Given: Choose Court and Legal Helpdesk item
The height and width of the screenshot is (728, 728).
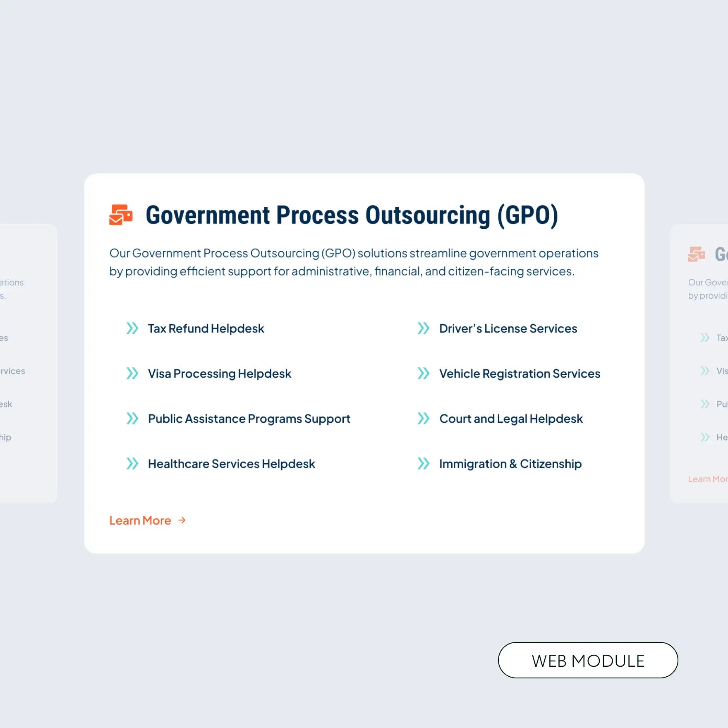Looking at the screenshot, I should tap(511, 419).
